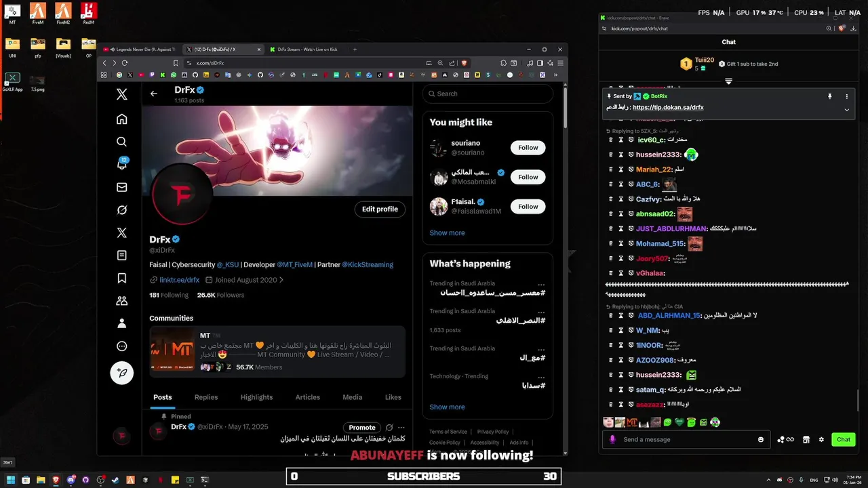Viewport: 868px width, 488px height.
Task: Open the Kick shop storefront icon
Action: point(806,439)
